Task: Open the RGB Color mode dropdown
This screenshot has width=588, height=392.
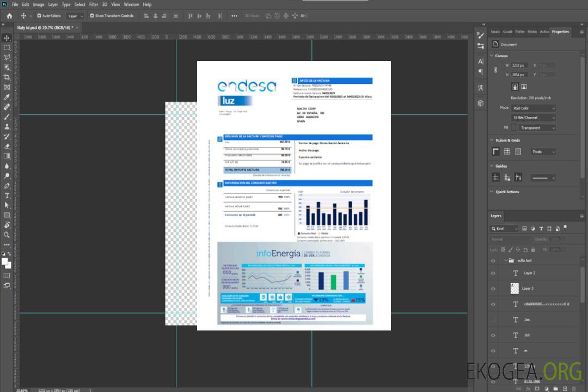Action: click(x=533, y=108)
